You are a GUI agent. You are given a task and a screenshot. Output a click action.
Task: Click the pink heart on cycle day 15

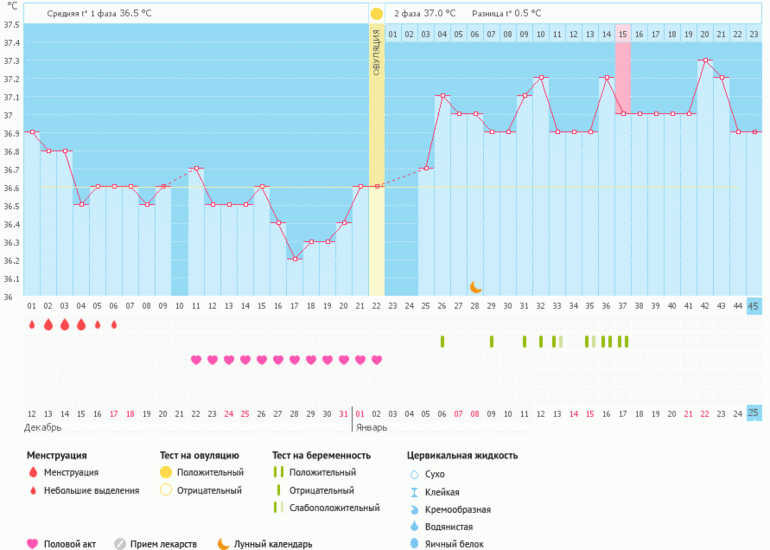click(262, 360)
